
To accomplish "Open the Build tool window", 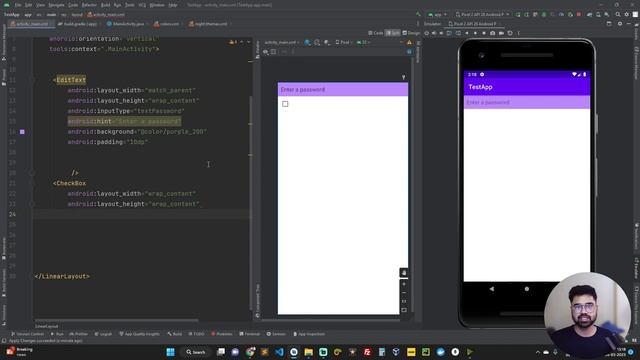I will point(175,334).
